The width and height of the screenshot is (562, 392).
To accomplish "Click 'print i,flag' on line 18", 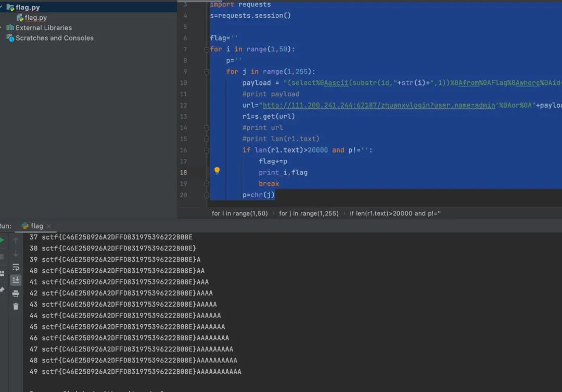I will click(x=283, y=172).
